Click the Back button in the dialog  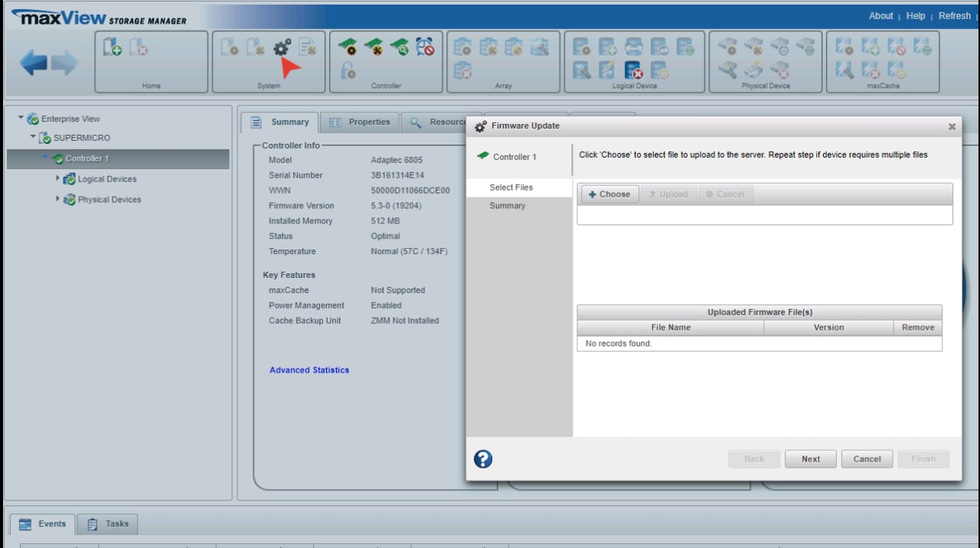click(x=754, y=459)
